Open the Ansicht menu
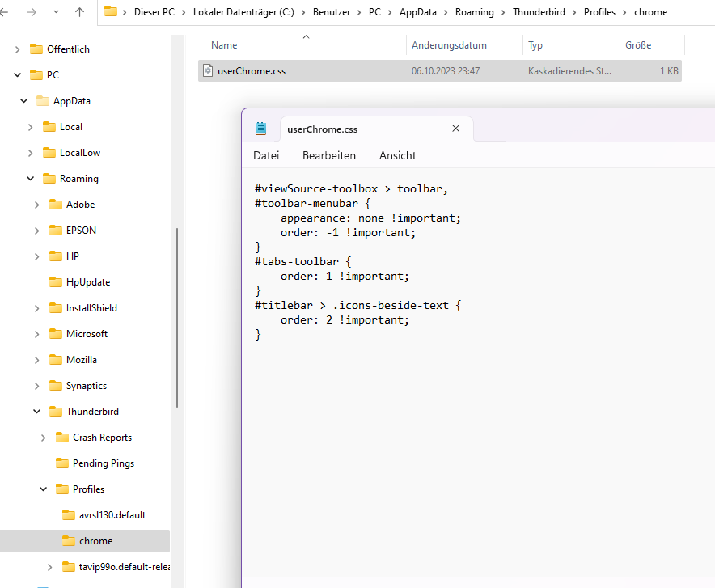 pos(397,155)
